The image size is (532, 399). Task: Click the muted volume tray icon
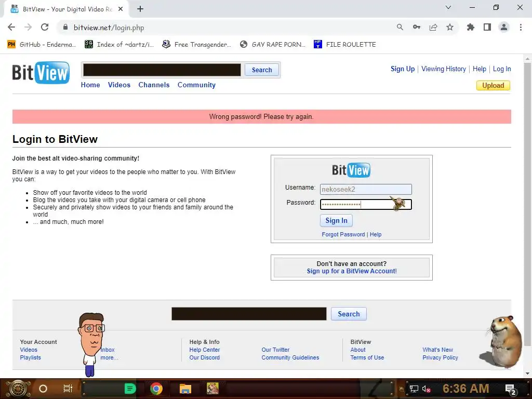tap(426, 389)
